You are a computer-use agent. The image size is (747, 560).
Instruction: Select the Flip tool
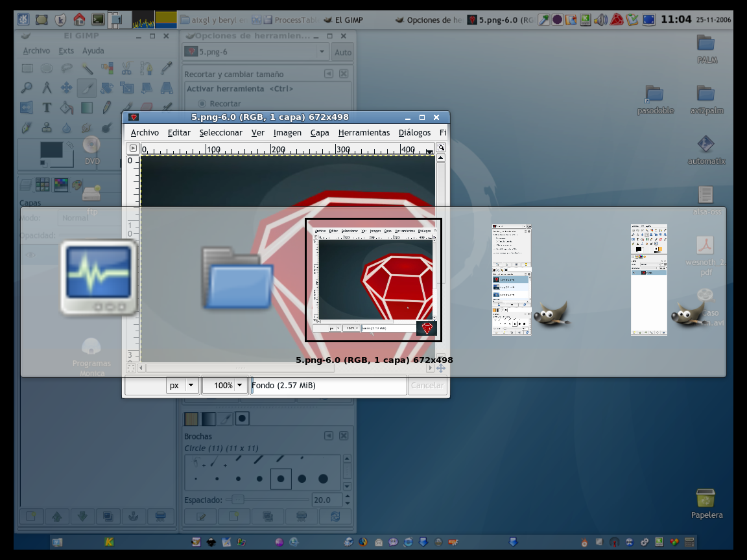pos(27,108)
